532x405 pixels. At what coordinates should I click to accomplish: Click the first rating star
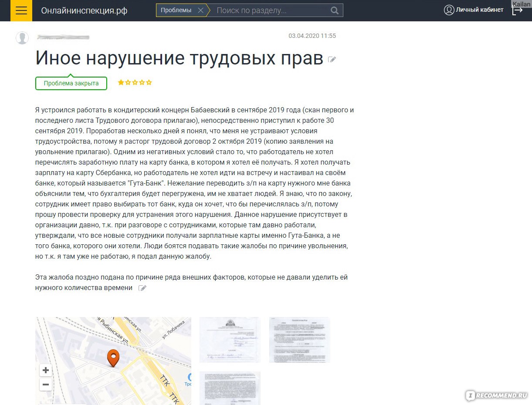[x=121, y=82]
